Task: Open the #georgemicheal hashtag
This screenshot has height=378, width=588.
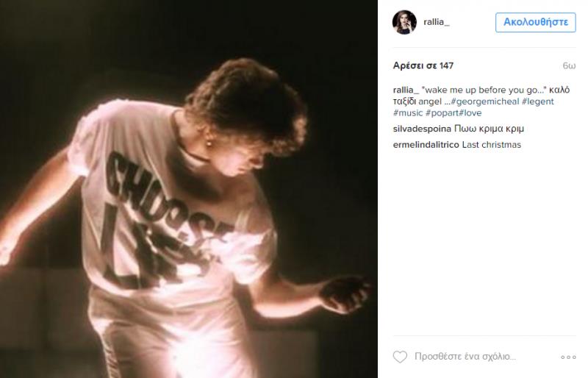Action: pos(485,101)
